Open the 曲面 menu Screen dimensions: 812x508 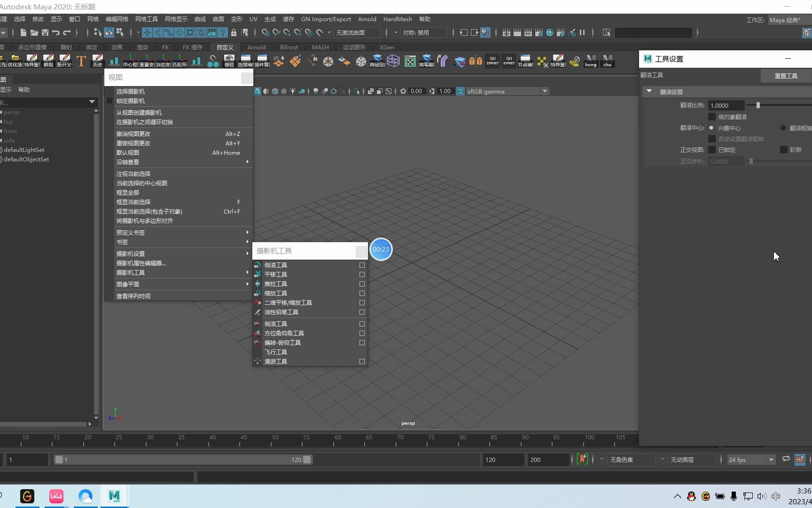point(219,19)
